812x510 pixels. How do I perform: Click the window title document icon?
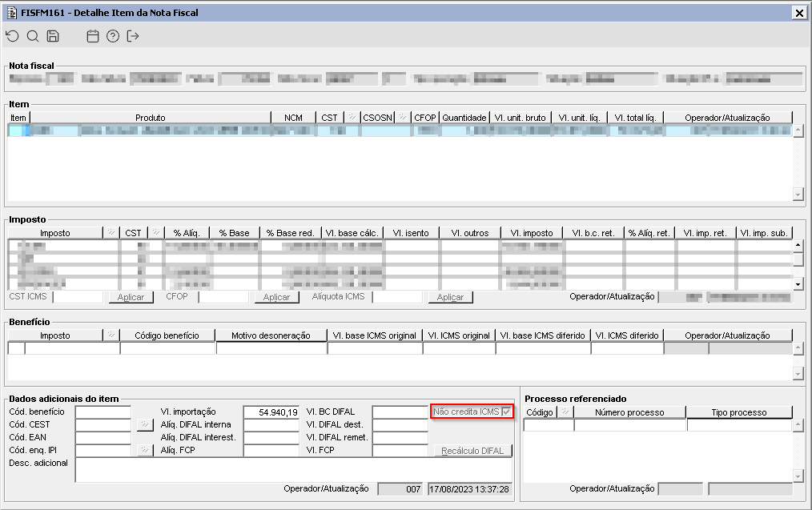(12, 13)
